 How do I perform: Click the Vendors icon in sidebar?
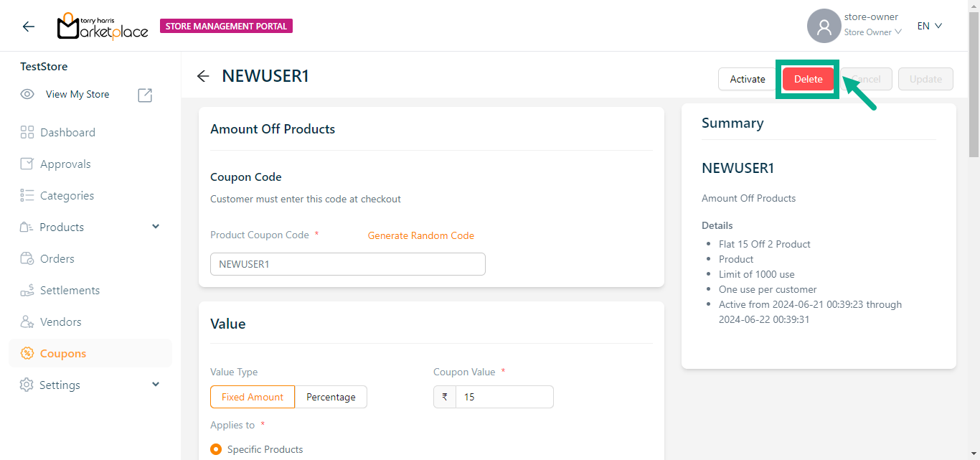click(27, 321)
